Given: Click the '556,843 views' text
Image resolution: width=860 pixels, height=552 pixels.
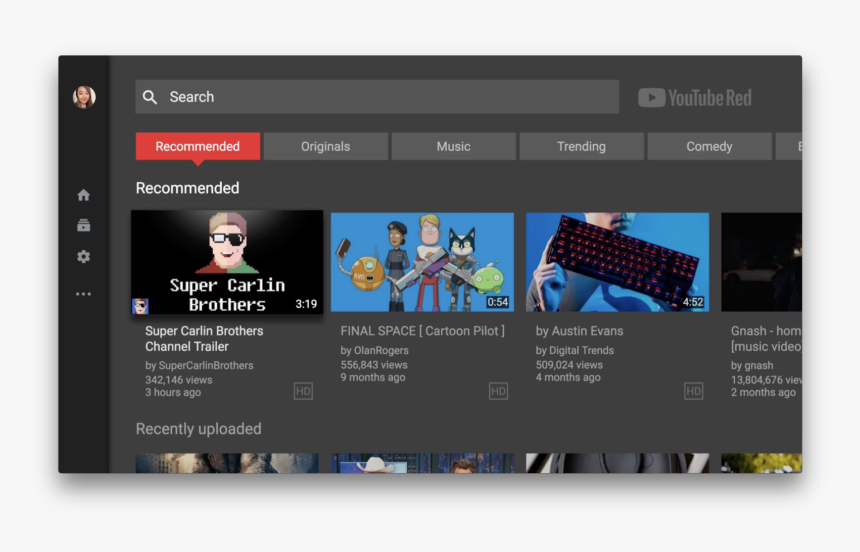Looking at the screenshot, I should 374,365.
